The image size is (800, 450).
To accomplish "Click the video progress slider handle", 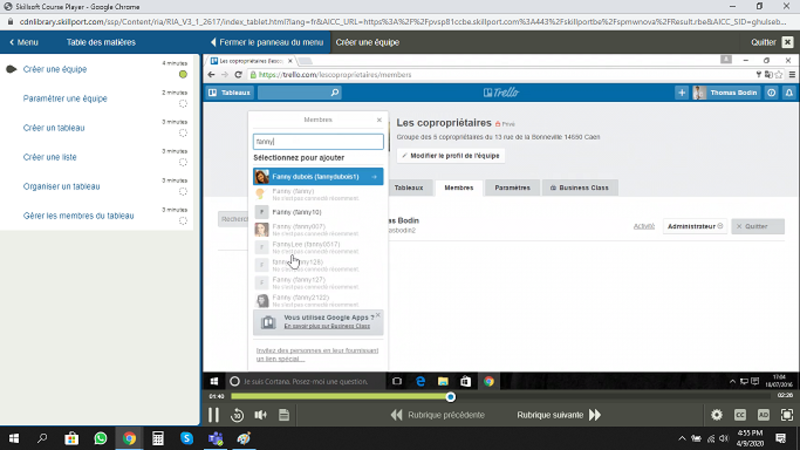I will coord(451,397).
